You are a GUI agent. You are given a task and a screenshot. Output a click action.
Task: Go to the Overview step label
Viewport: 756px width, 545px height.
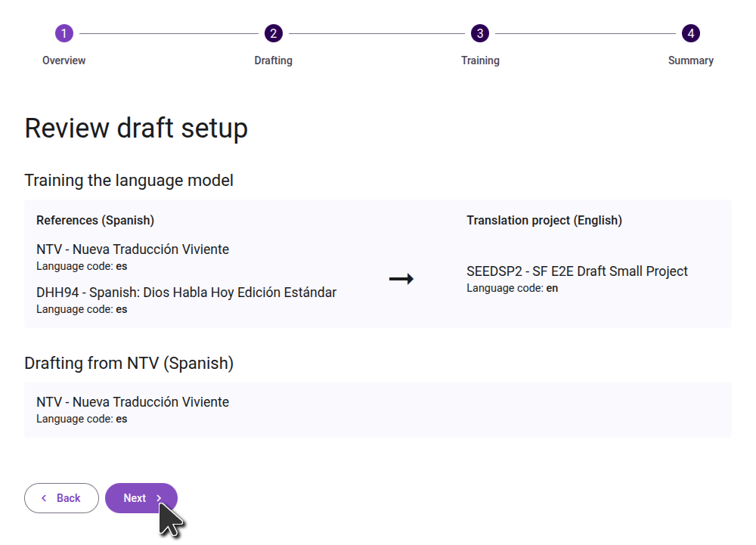pyautogui.click(x=64, y=60)
